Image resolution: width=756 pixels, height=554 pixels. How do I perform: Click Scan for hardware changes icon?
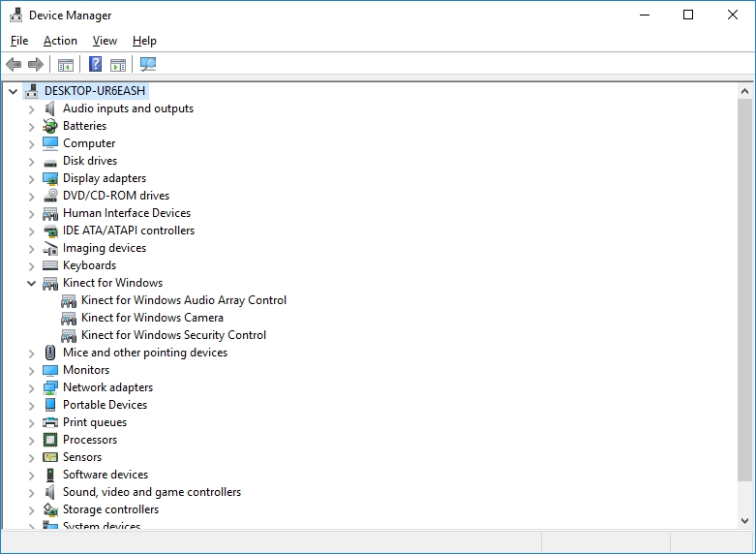point(148,64)
